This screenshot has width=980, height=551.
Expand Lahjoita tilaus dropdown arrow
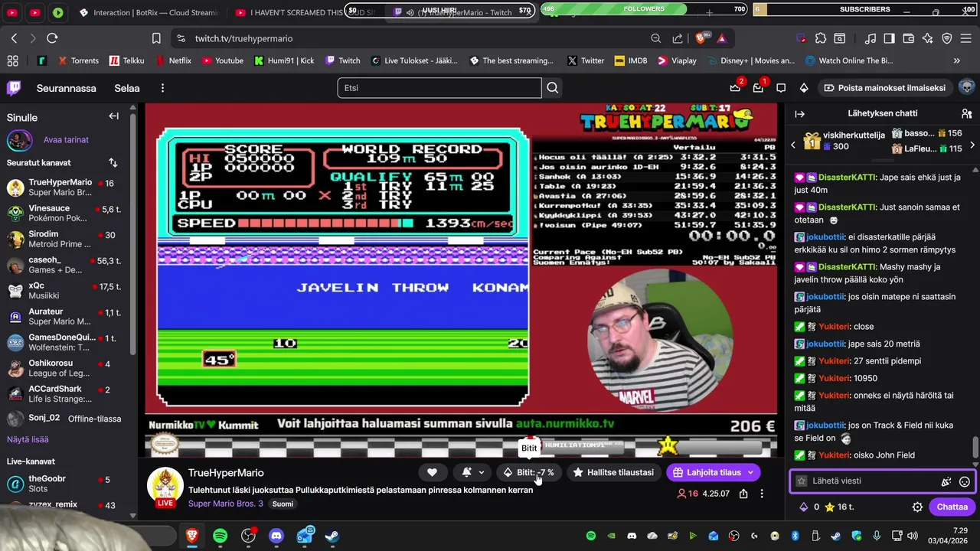pos(750,472)
